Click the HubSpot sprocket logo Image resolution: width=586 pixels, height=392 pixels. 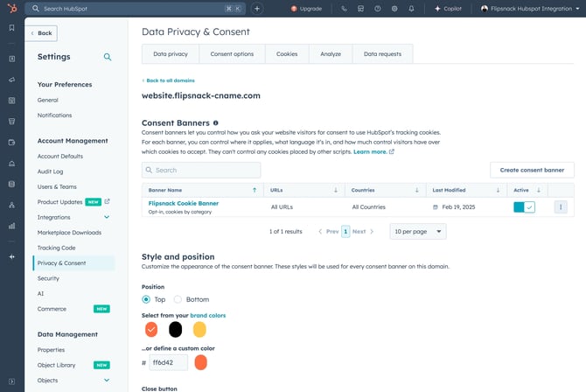coord(11,8)
